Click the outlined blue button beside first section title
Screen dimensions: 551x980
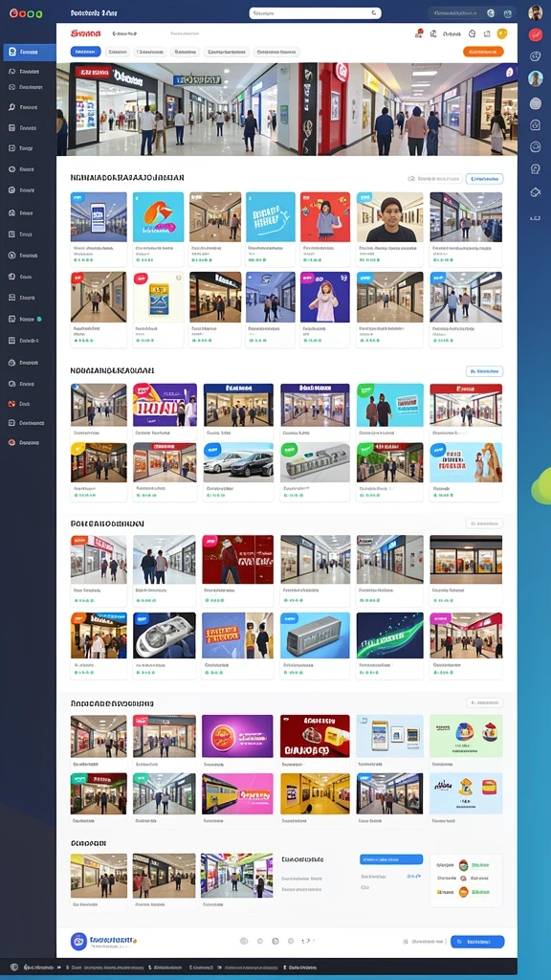coord(484,179)
